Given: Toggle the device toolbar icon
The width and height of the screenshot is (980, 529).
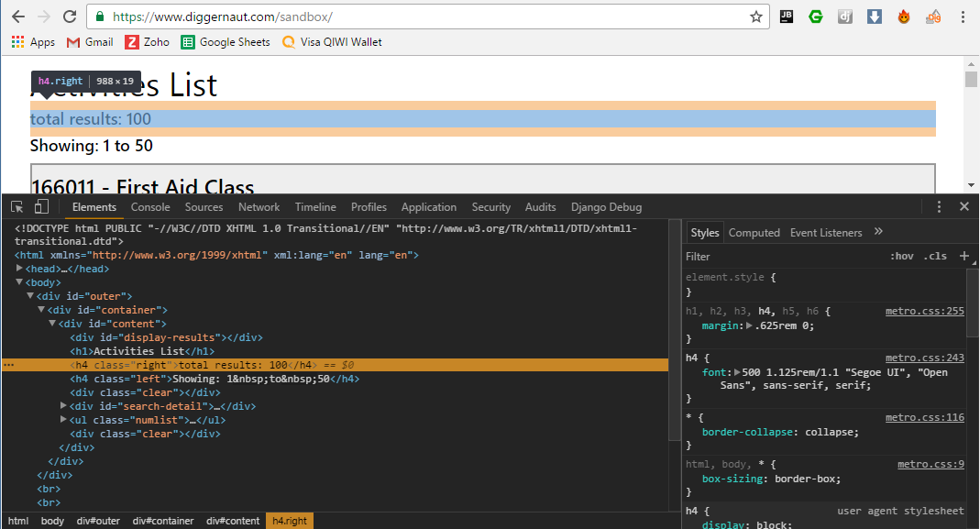Looking at the screenshot, I should pyautogui.click(x=41, y=207).
